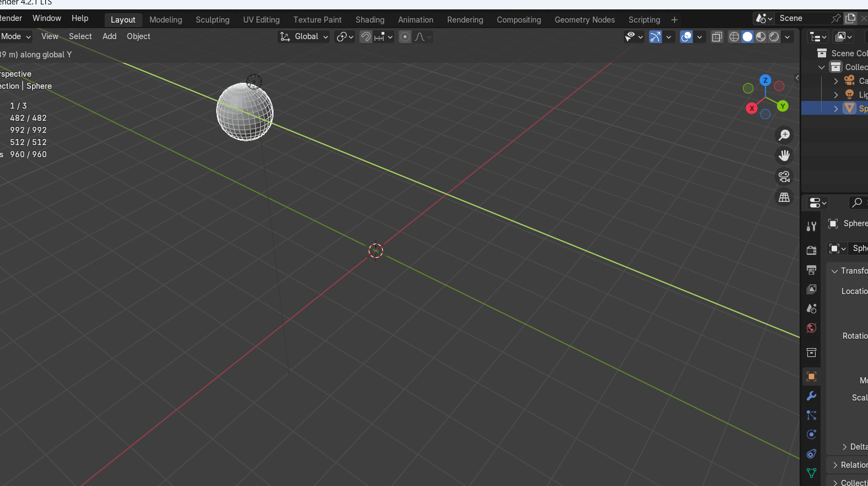
Task: Pin the scene with the pin icon
Action: [836, 18]
